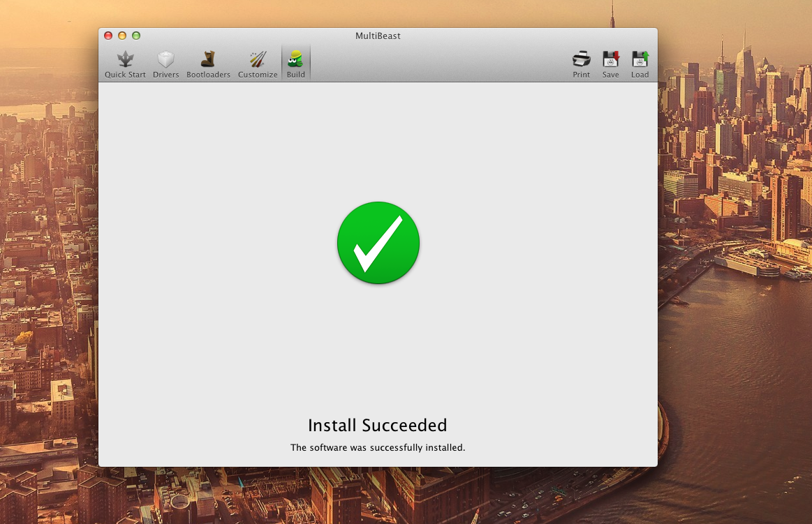Click the Install Succeeded heading
The width and height of the screenshot is (812, 524).
pyautogui.click(x=378, y=425)
